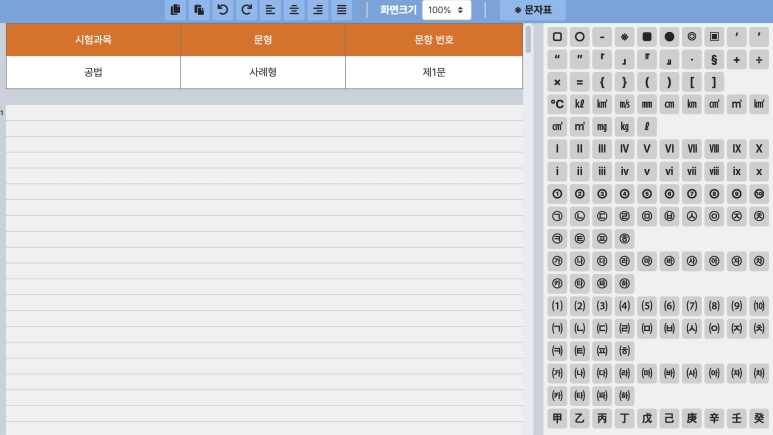Open the 화면크기 100% zoom dropdown

(x=446, y=10)
